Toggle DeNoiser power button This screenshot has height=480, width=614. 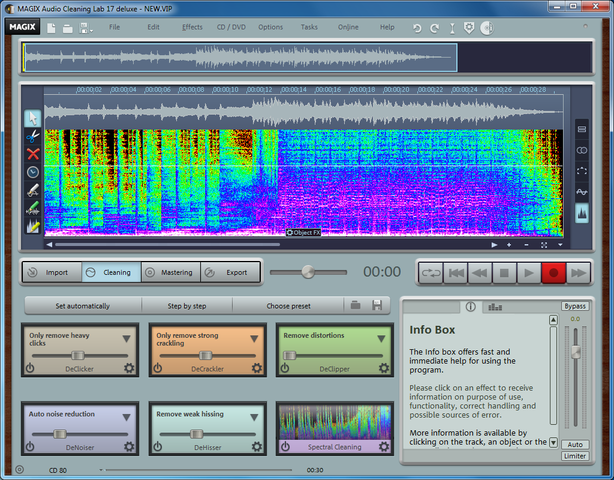(30, 446)
